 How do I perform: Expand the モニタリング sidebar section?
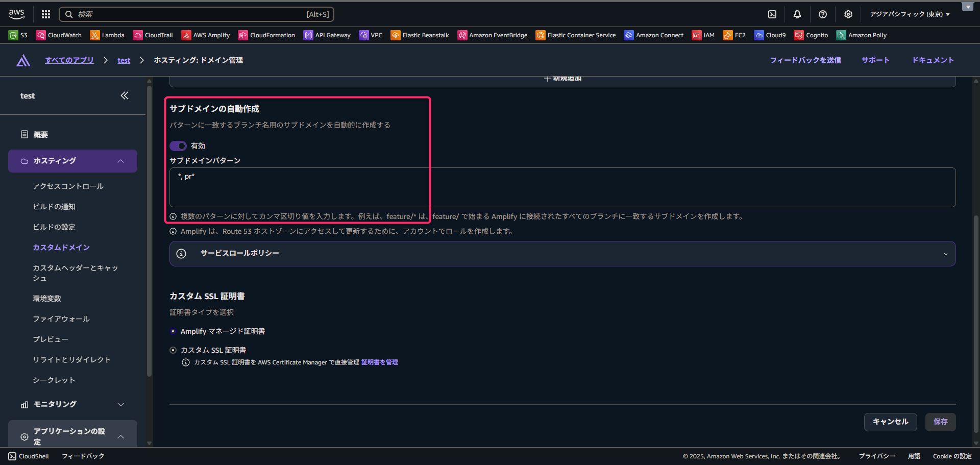pyautogui.click(x=72, y=404)
